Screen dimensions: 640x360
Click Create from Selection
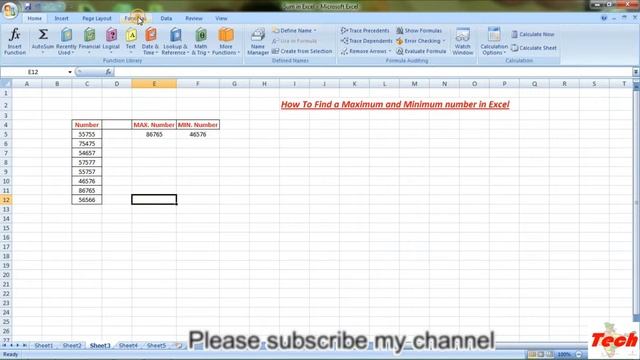point(302,51)
